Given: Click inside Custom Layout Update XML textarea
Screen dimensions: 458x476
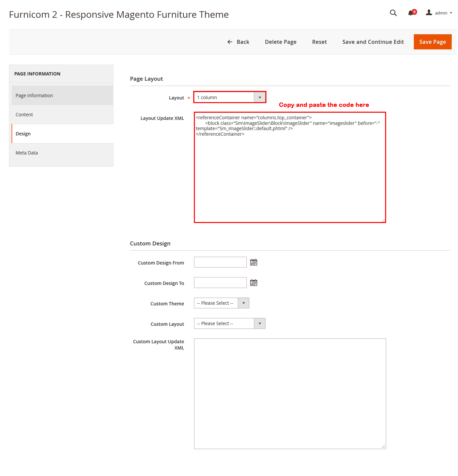Looking at the screenshot, I should pyautogui.click(x=290, y=394).
